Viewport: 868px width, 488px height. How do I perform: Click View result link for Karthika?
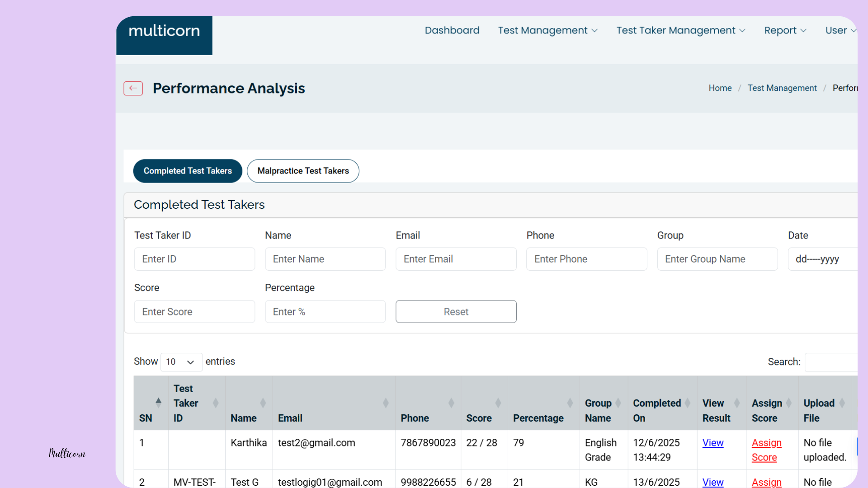(x=712, y=443)
